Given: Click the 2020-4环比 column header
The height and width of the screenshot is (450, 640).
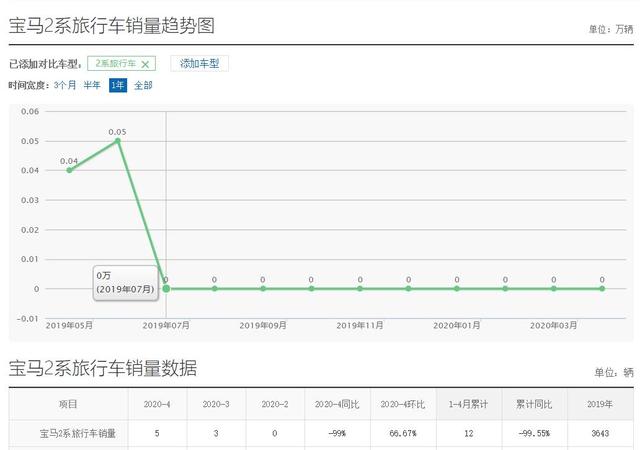Looking at the screenshot, I should pyautogui.click(x=403, y=404).
